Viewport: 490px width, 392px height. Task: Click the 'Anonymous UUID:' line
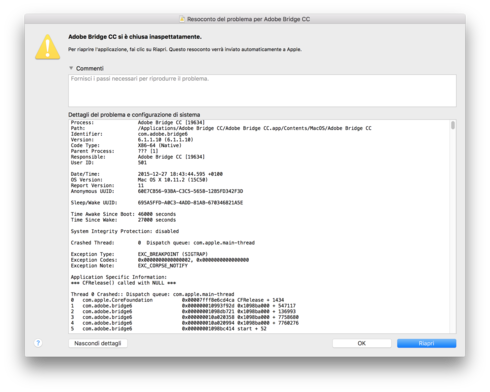157,191
